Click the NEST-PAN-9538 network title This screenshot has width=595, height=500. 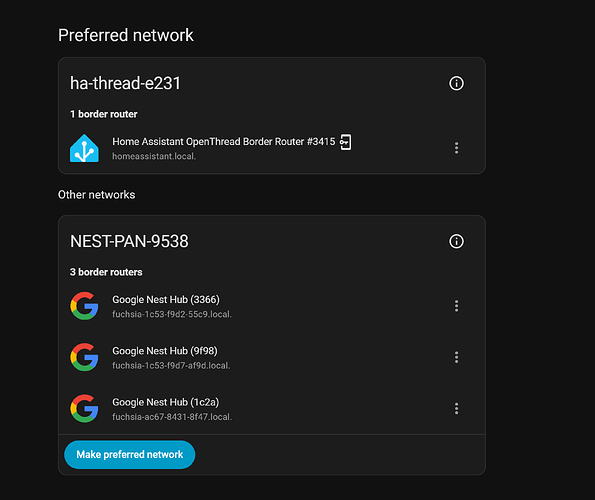click(x=129, y=241)
